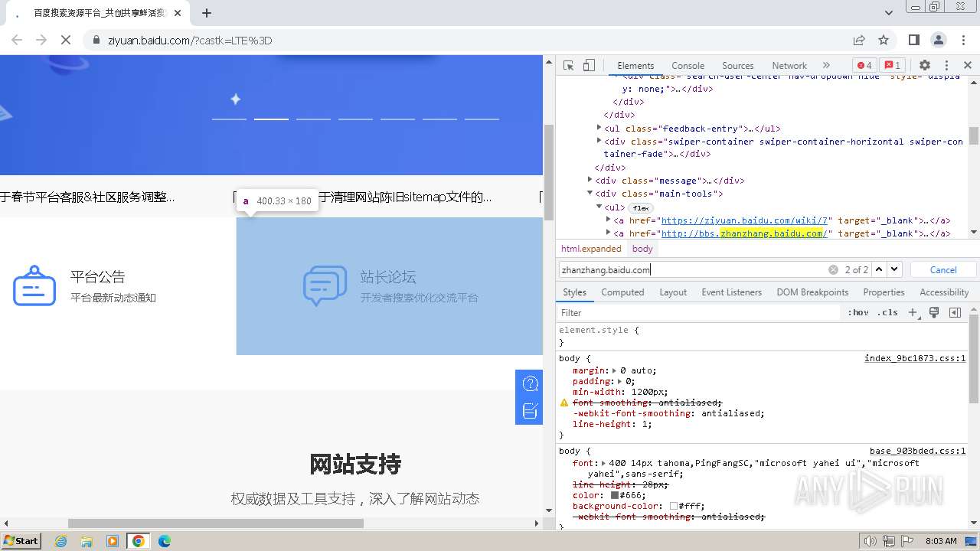
Task: Collapse the ul flex node
Action: pyautogui.click(x=599, y=207)
